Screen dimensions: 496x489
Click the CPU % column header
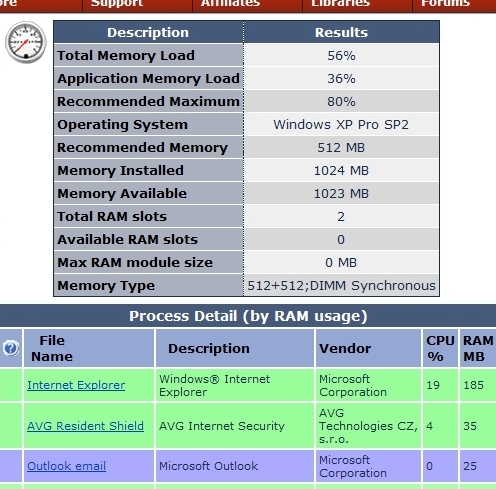click(x=440, y=348)
